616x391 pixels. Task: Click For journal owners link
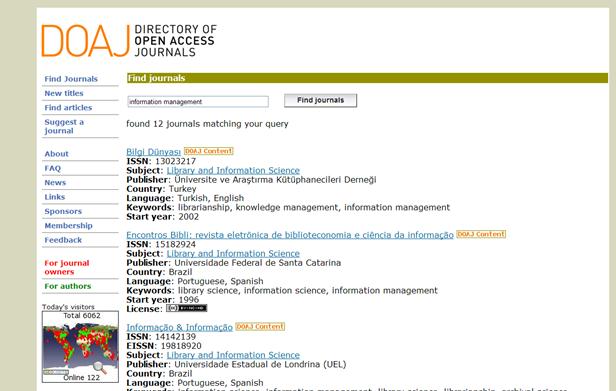tap(67, 267)
